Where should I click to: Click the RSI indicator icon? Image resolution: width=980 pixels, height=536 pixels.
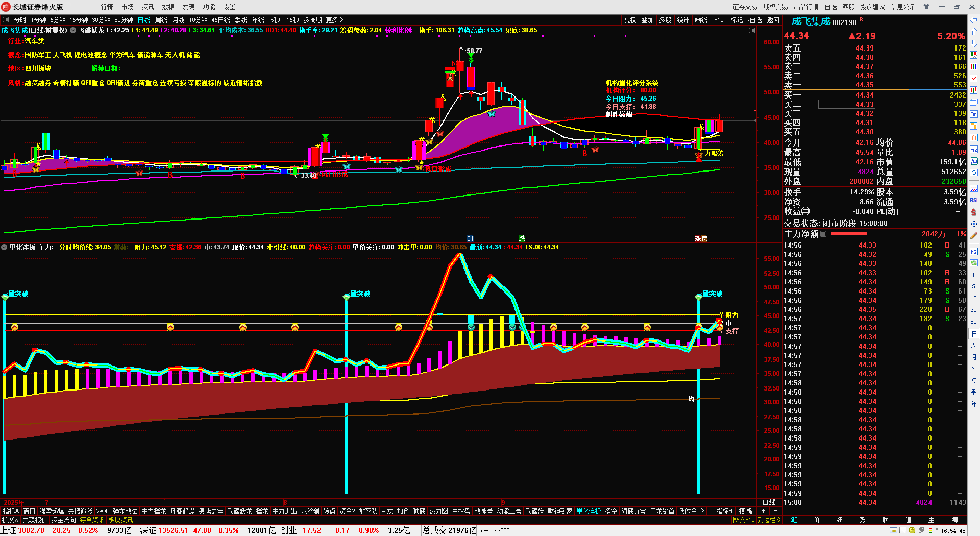click(x=974, y=200)
